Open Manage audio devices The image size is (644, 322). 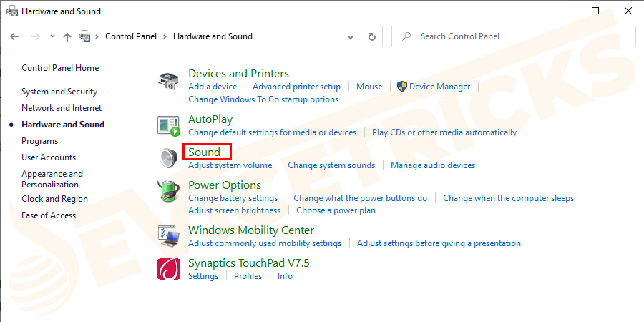433,165
